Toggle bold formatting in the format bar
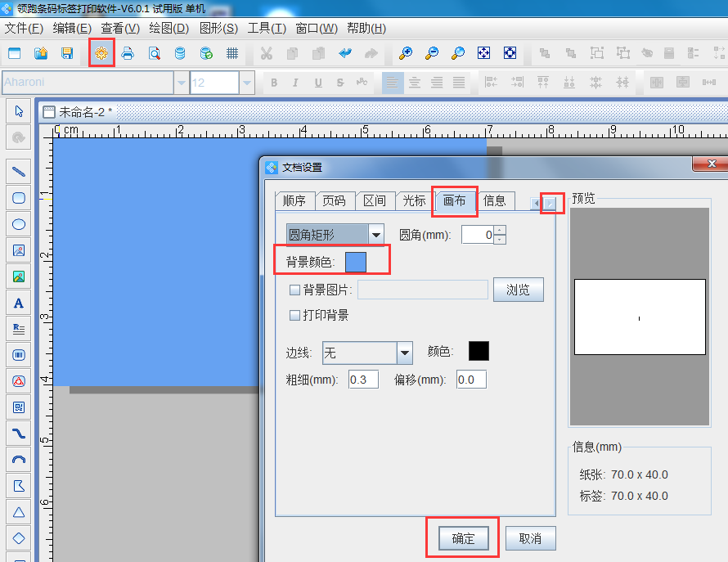Viewport: 728px width, 562px height. pyautogui.click(x=274, y=82)
